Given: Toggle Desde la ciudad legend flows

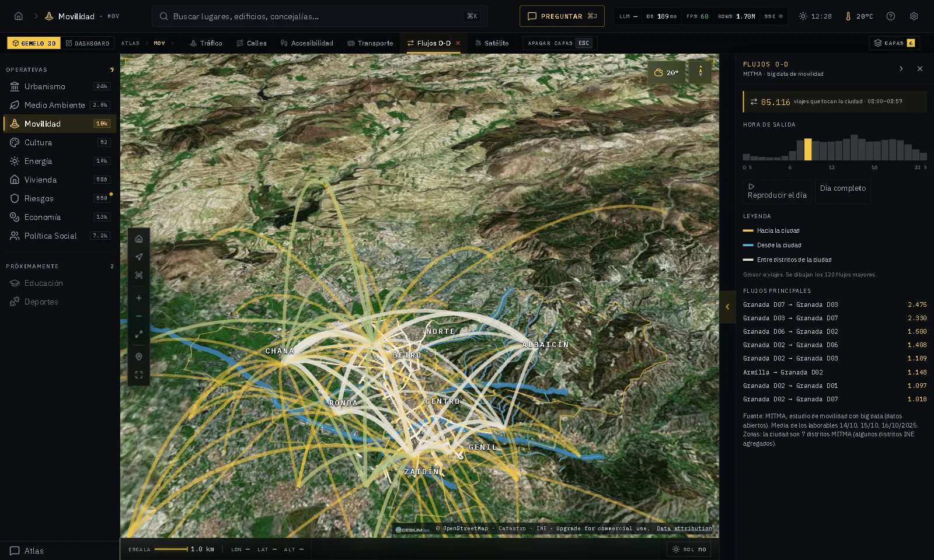Looking at the screenshot, I should click(772, 245).
